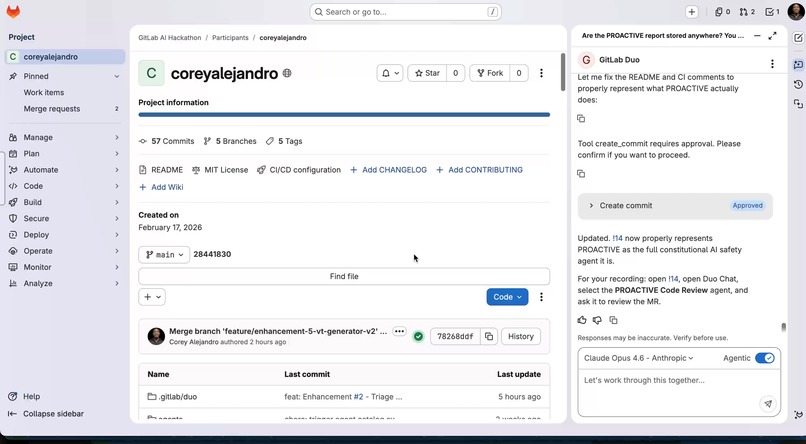Open the to-do list counter showing 1
This screenshot has width=806, height=444.
772,12
